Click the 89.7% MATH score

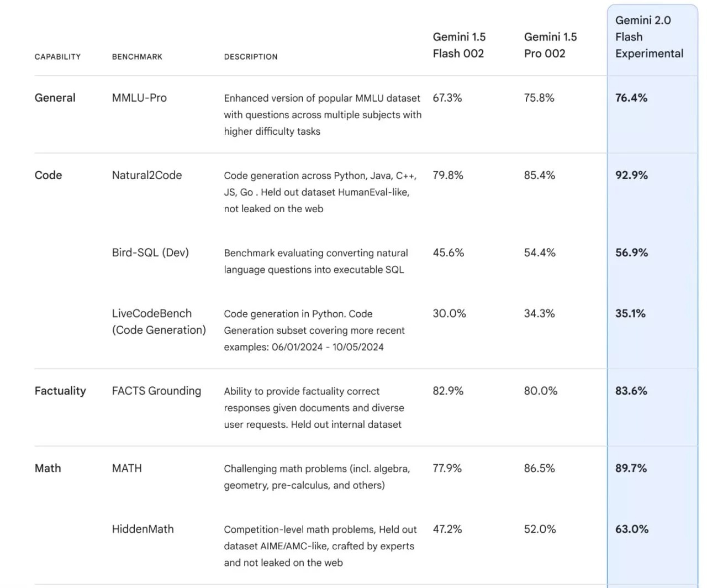tap(631, 468)
